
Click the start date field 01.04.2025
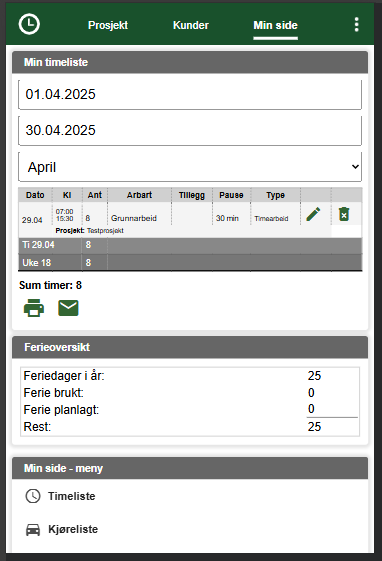pos(190,94)
